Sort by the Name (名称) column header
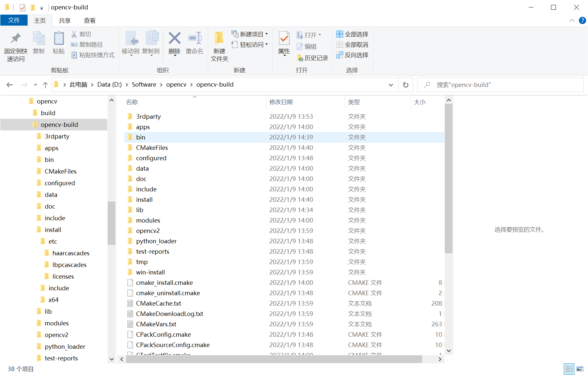 (194, 102)
